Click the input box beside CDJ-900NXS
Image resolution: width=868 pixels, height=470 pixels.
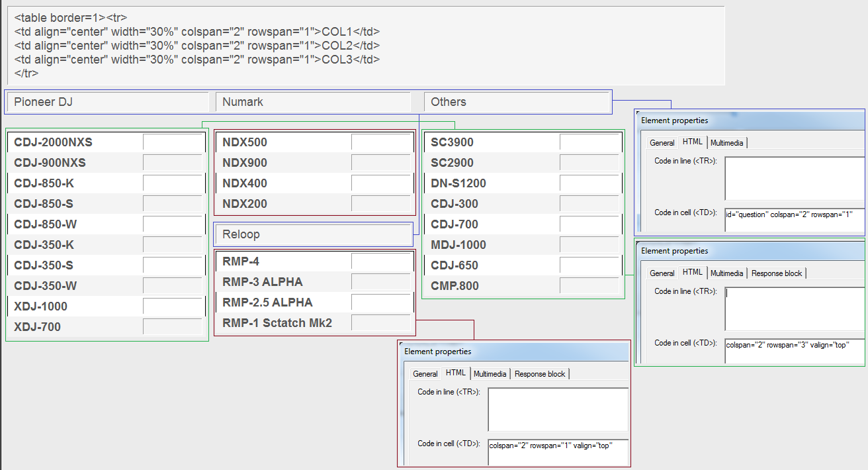coord(173,163)
